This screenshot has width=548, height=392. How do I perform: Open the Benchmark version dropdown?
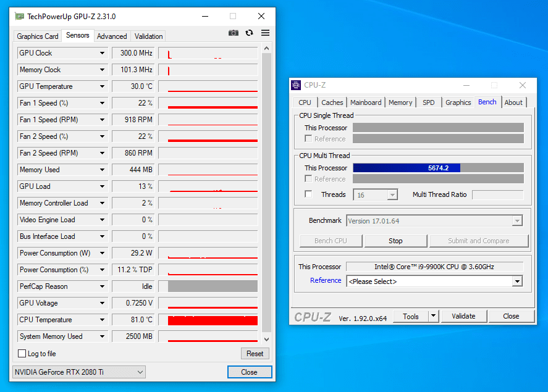click(517, 220)
